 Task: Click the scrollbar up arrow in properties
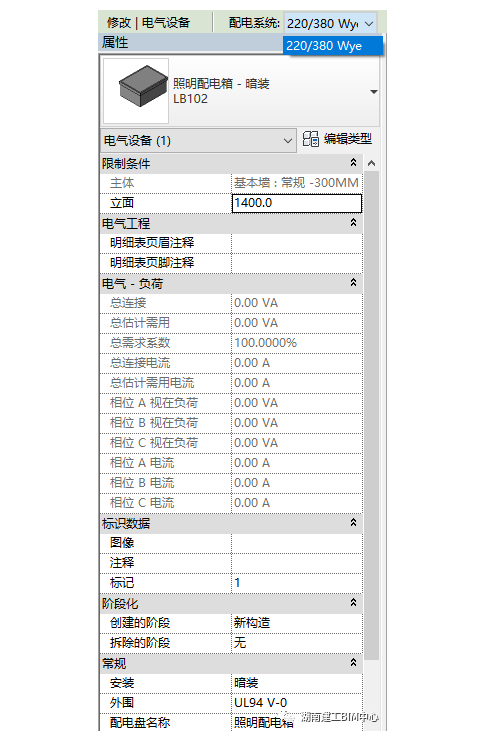point(371,163)
